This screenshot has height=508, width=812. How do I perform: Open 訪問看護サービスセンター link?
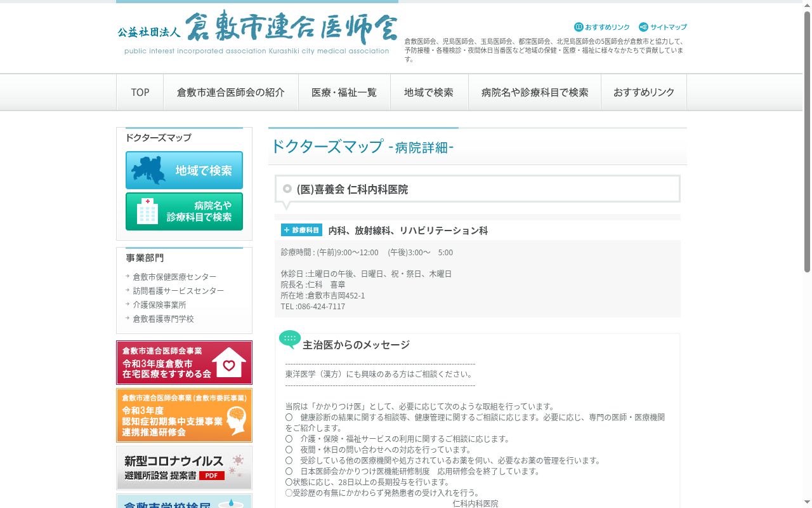tap(178, 291)
